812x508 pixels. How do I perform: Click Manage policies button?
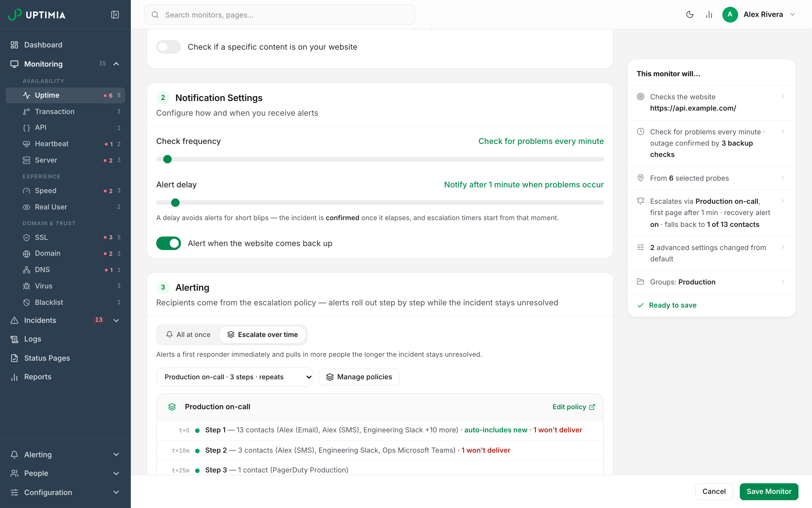[359, 377]
